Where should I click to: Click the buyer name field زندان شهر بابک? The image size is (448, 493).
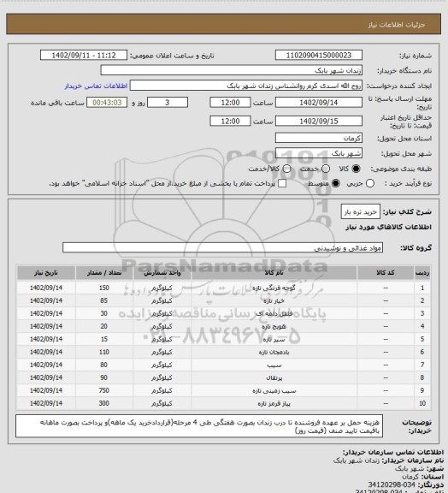pyautogui.click(x=231, y=70)
